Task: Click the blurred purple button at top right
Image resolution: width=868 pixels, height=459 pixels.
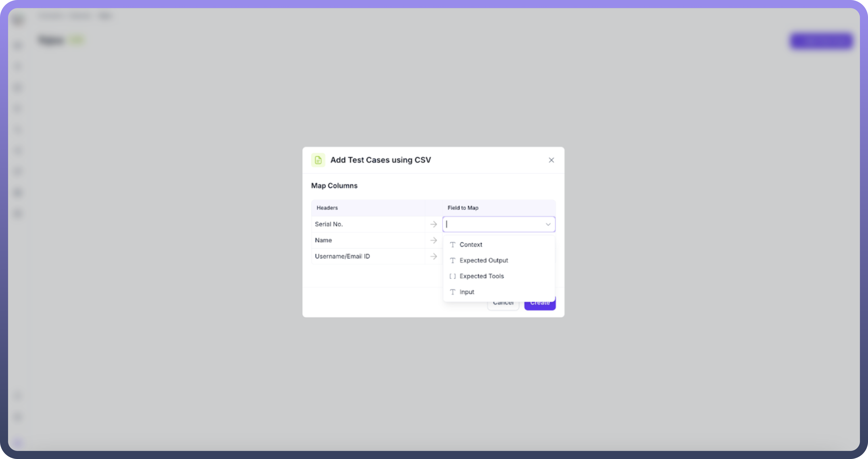Action: click(x=821, y=41)
